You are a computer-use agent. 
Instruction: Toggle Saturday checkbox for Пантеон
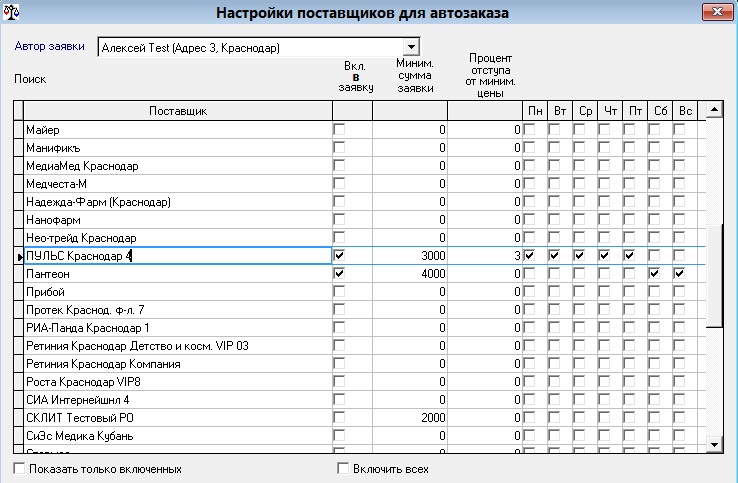(x=656, y=274)
